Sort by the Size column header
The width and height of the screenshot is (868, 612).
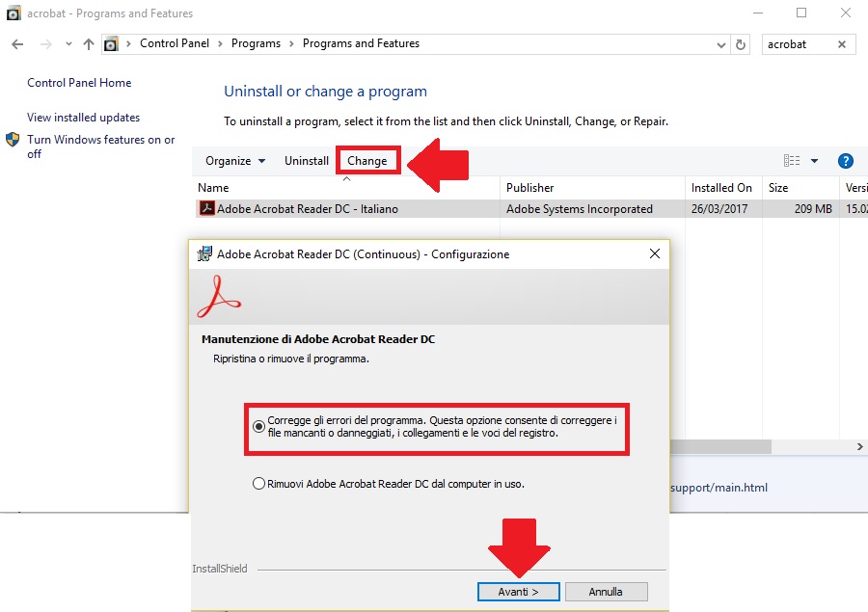(800, 188)
